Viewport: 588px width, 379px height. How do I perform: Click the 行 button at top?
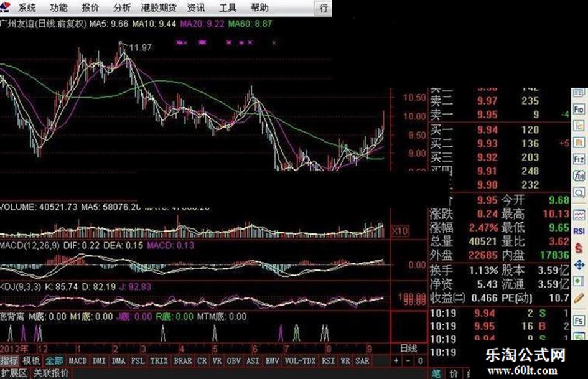[x=324, y=8]
